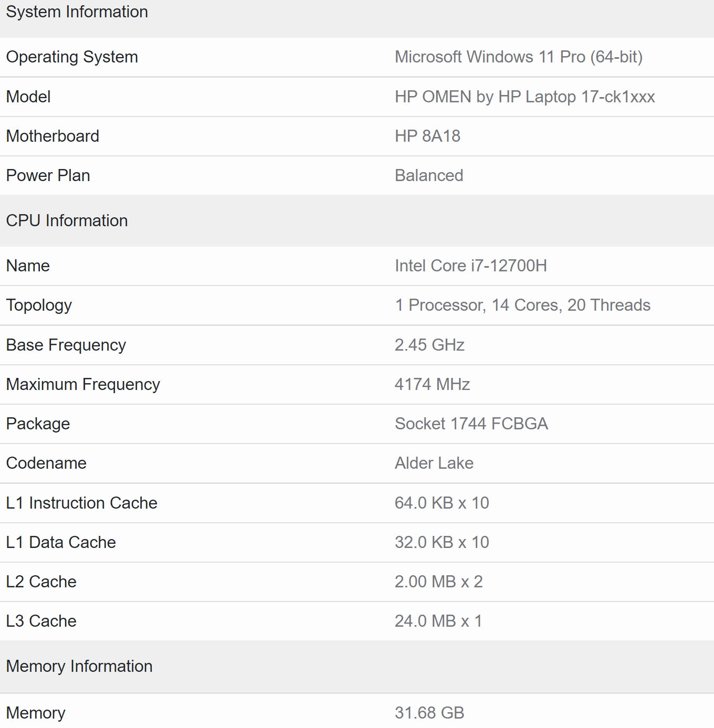This screenshot has width=714, height=728.
Task: Click the 31.68 GB memory value
Action: pos(429,713)
